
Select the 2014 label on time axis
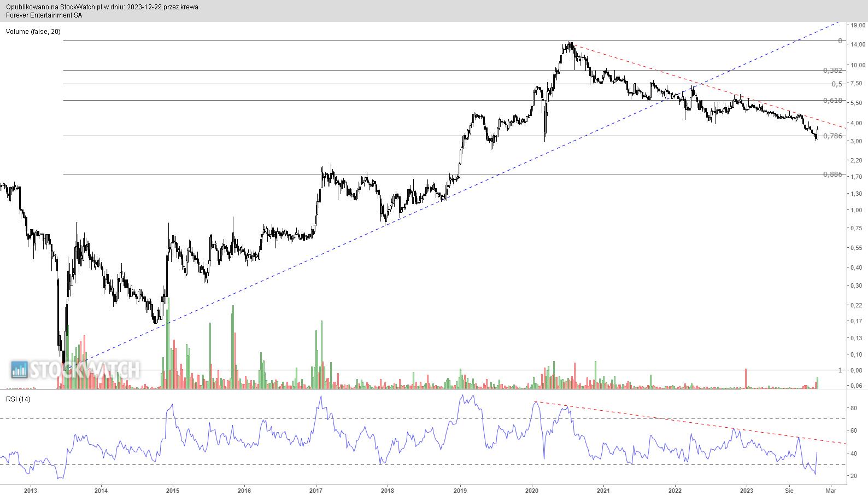pyautogui.click(x=101, y=490)
